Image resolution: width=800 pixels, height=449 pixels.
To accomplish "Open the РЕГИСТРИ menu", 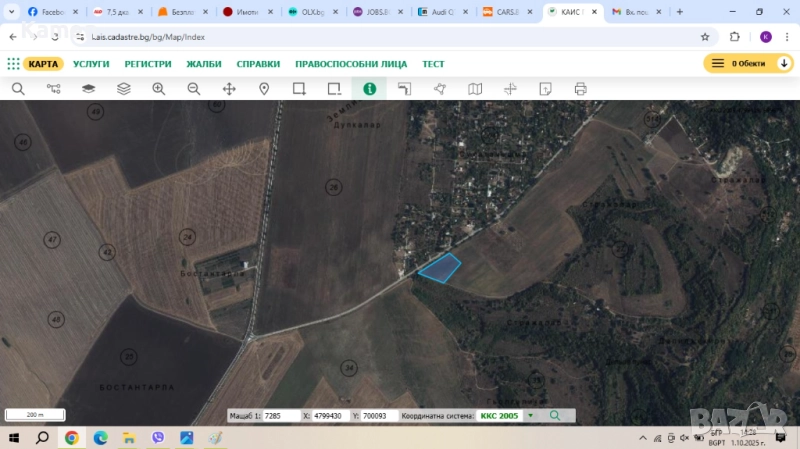I will click(148, 64).
